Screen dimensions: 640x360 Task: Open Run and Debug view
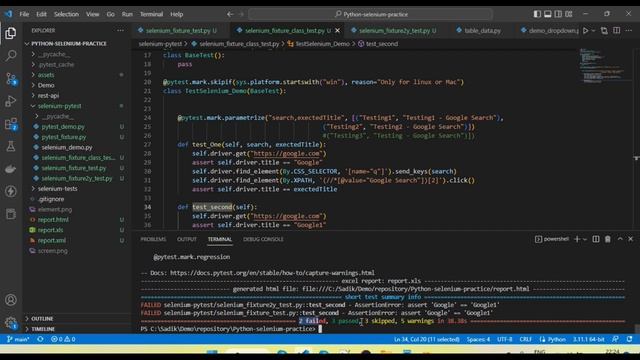click(x=11, y=101)
